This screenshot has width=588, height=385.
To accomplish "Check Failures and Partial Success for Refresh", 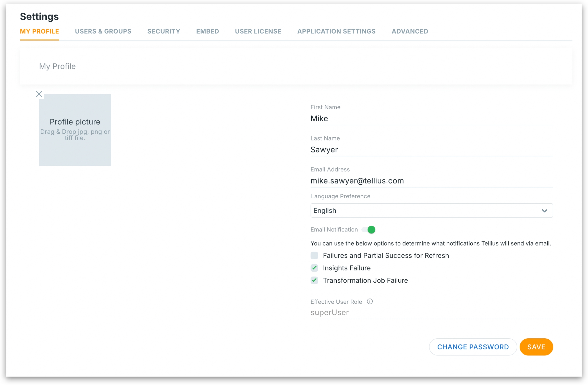I will [x=314, y=255].
